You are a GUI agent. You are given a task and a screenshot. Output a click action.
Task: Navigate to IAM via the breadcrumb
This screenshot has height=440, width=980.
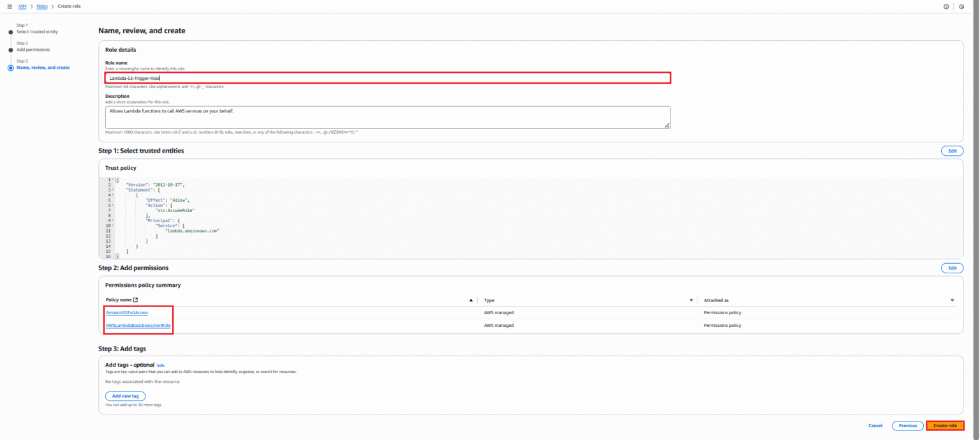(x=22, y=6)
